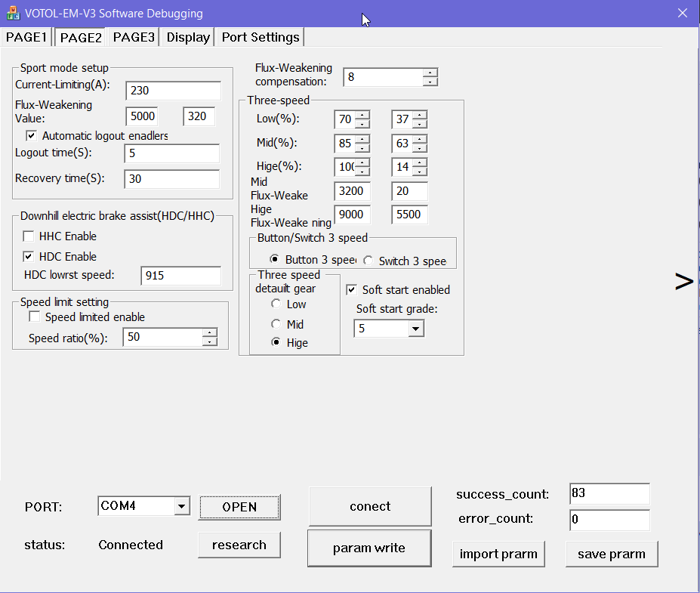Choose Low as default gear
Image resolution: width=700 pixels, height=593 pixels.
tap(276, 304)
